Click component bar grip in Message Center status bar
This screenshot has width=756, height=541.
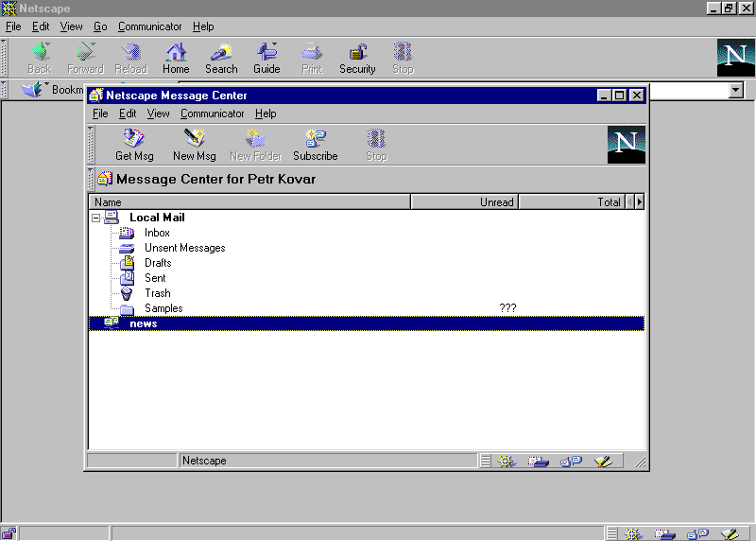(x=486, y=462)
